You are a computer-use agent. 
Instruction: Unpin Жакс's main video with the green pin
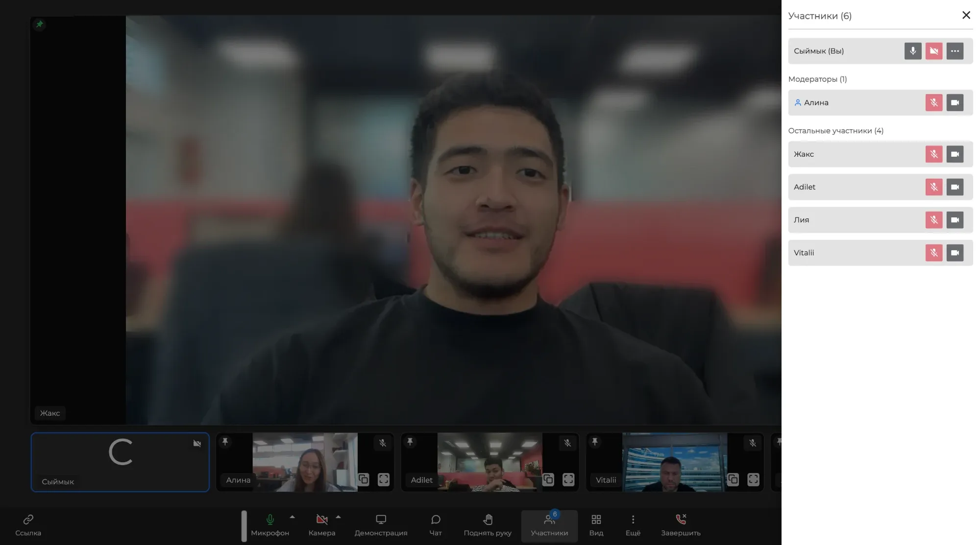40,24
